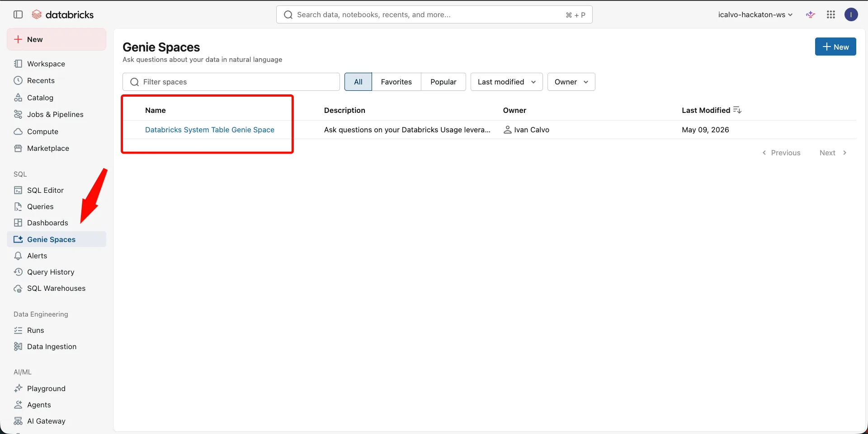
Task: Select Genie Spaces in the sidebar
Action: (x=57, y=239)
